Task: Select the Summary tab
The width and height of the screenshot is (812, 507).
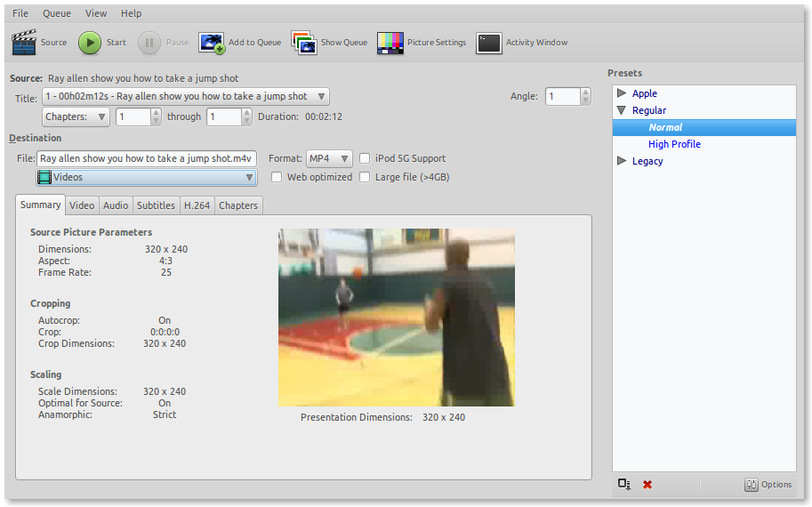Action: [x=40, y=205]
